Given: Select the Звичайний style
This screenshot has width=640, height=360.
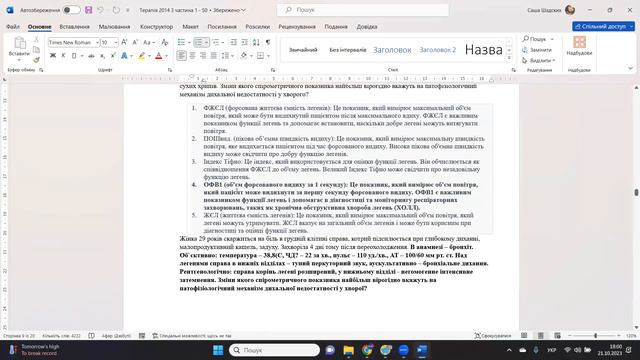Looking at the screenshot, I should click(x=303, y=50).
